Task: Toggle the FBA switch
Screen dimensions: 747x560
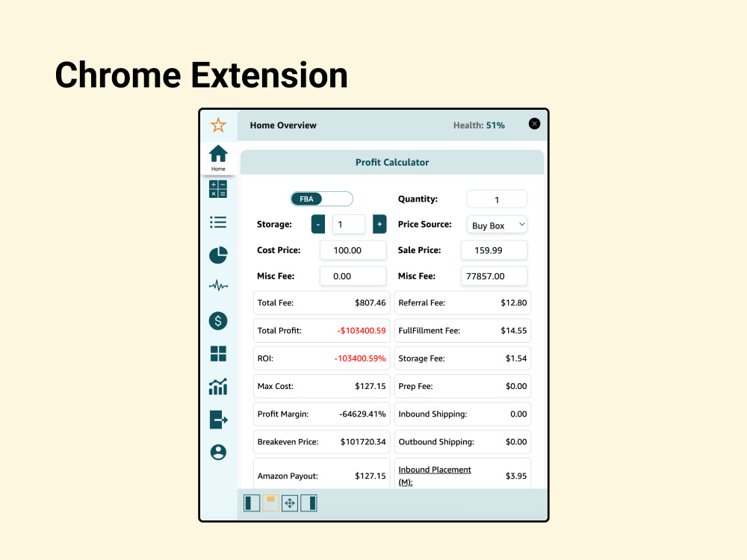Action: pos(321,199)
